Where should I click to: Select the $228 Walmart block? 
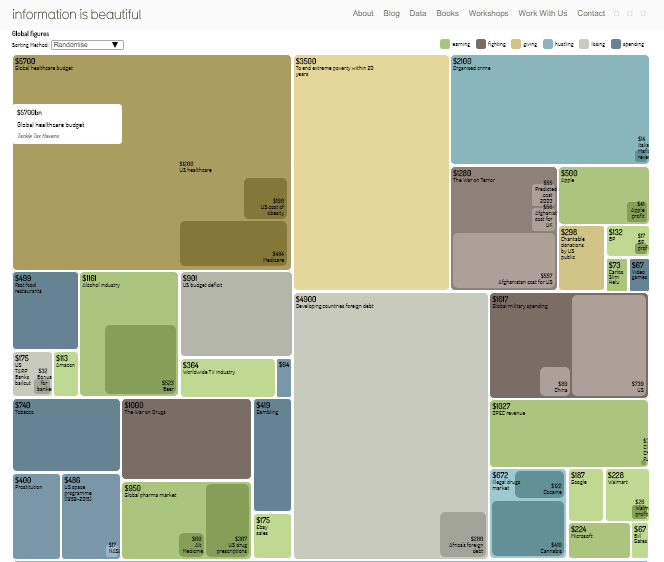click(627, 495)
